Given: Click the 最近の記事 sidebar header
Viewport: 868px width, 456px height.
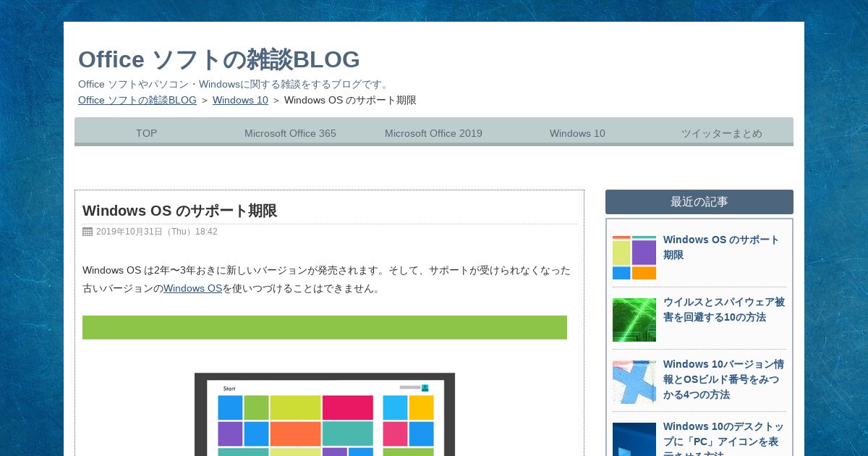Looking at the screenshot, I should point(699,202).
